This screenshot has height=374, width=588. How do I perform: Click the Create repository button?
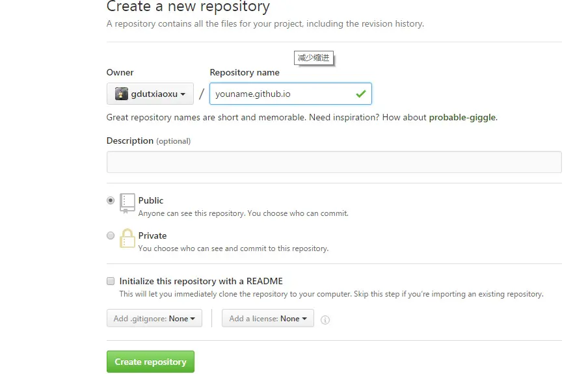pos(150,362)
